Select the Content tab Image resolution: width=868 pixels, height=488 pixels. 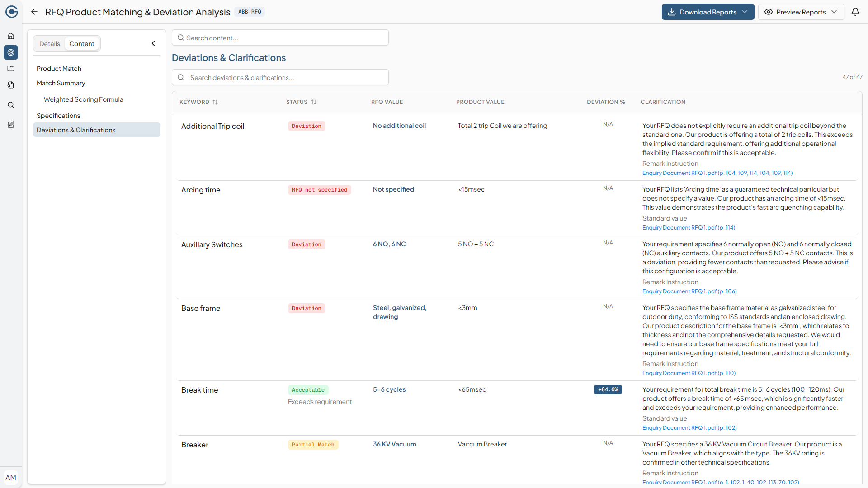click(x=82, y=43)
